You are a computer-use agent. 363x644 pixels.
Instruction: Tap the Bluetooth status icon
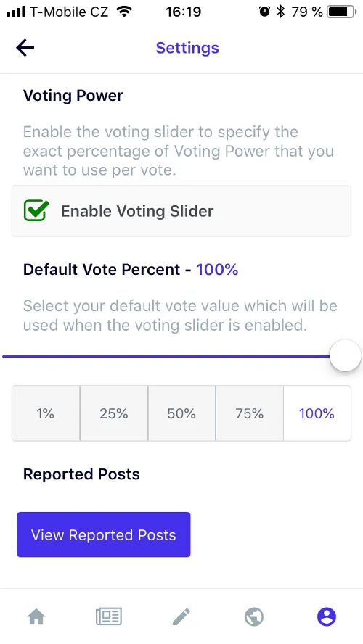pyautogui.click(x=281, y=12)
